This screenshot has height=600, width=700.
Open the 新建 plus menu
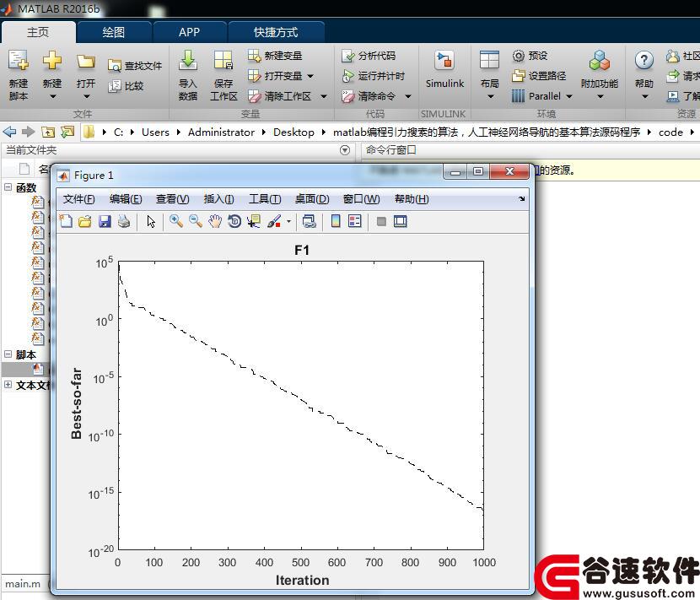[x=52, y=75]
